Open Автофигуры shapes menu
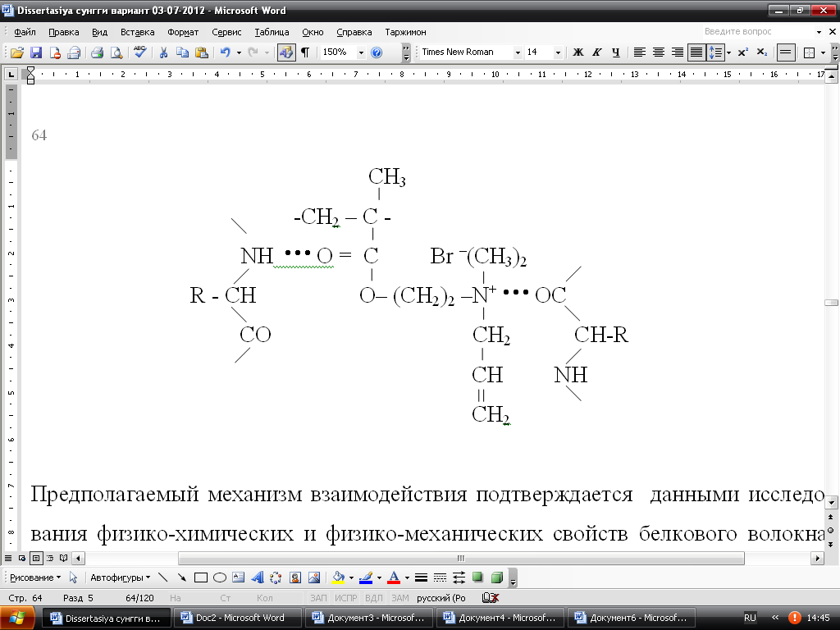Viewport: 840px width, 630px height. [120, 577]
